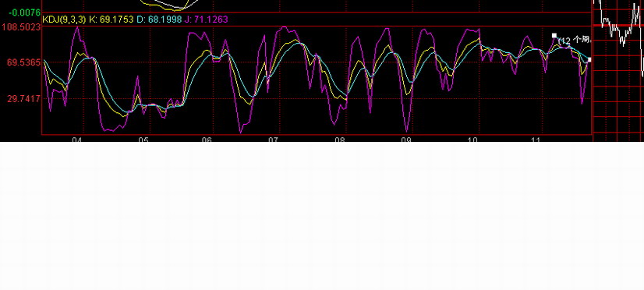Click the 108.5023 axis value
Screen dimensions: 644x290
coord(21,27)
